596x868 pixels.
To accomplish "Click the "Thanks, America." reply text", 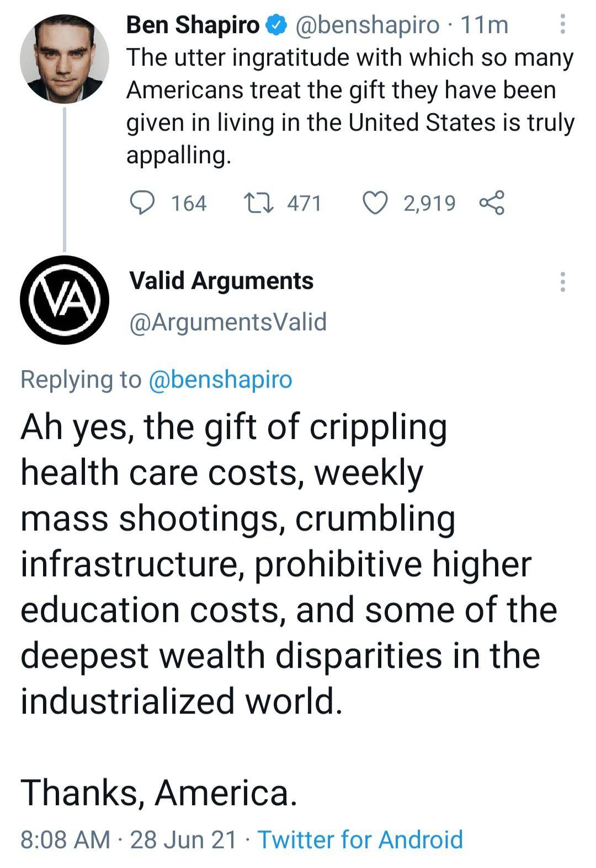I will click(159, 792).
